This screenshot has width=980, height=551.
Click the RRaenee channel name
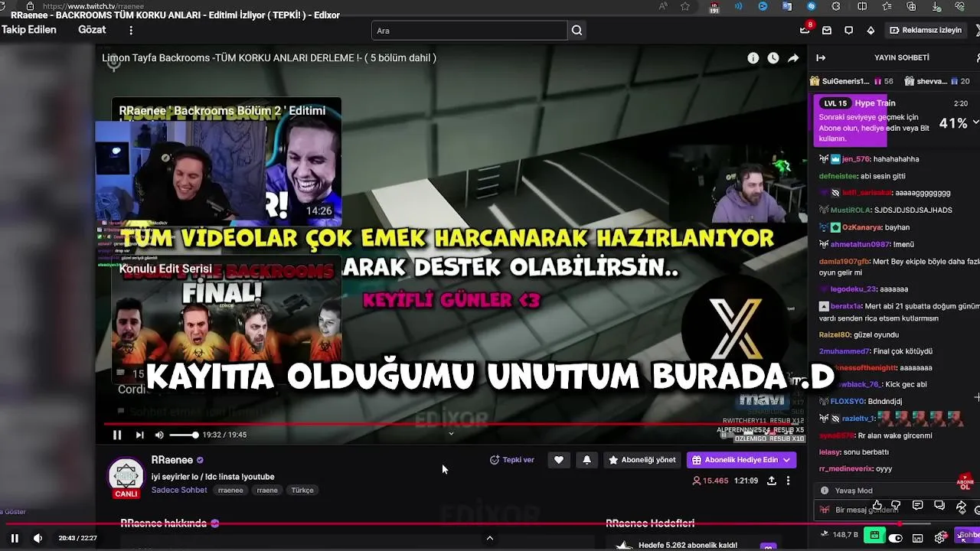point(172,460)
